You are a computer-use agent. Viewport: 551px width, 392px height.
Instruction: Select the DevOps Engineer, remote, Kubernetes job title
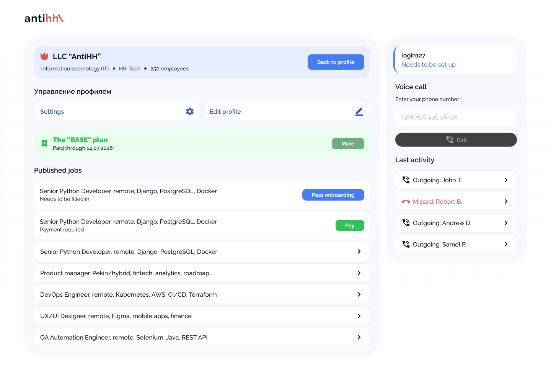pyautogui.click(x=129, y=295)
